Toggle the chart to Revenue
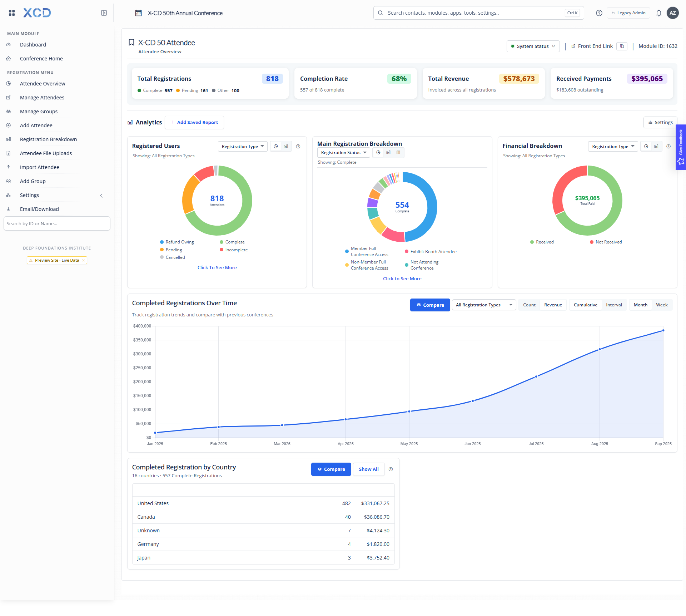Image resolution: width=686 pixels, height=616 pixels. [x=553, y=305]
